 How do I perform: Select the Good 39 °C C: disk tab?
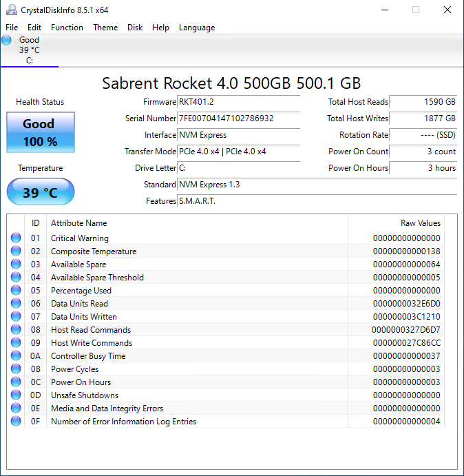pyautogui.click(x=29, y=50)
